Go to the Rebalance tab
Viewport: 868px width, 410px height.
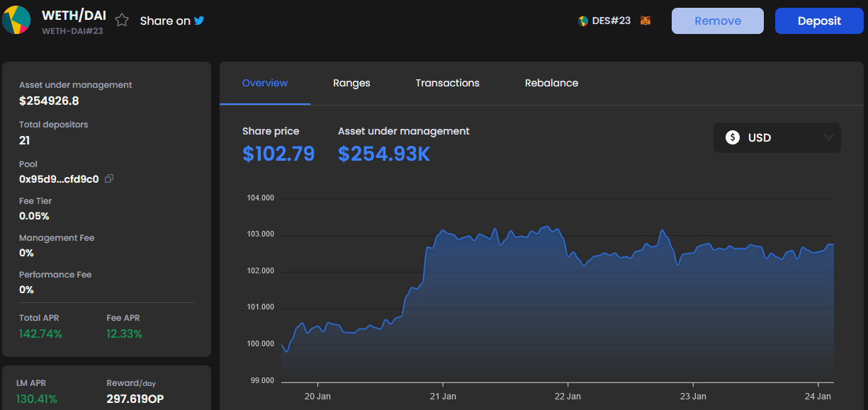[551, 83]
